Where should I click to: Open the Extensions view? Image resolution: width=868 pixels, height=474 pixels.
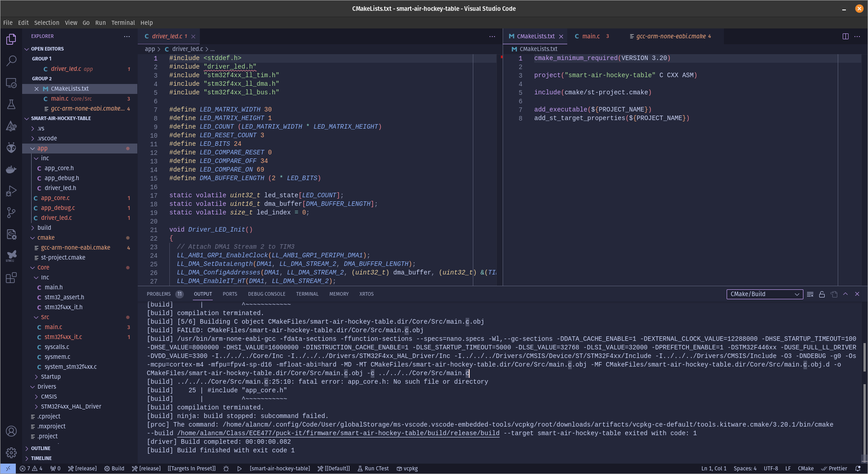coord(11,278)
